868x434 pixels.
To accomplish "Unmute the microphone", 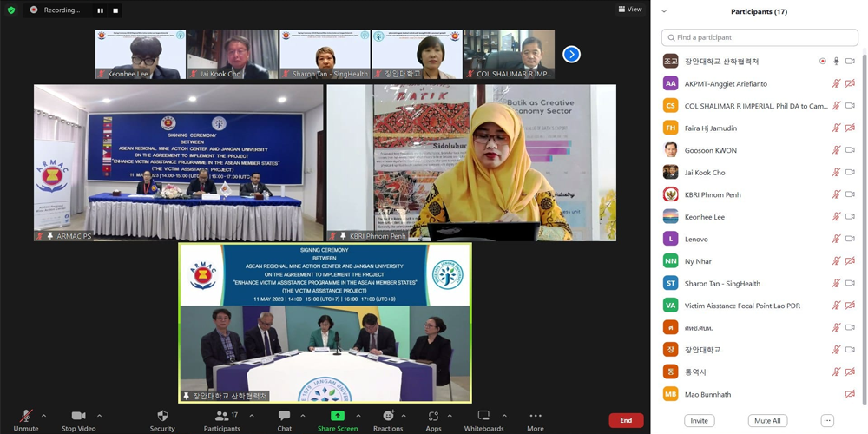I will point(26,417).
